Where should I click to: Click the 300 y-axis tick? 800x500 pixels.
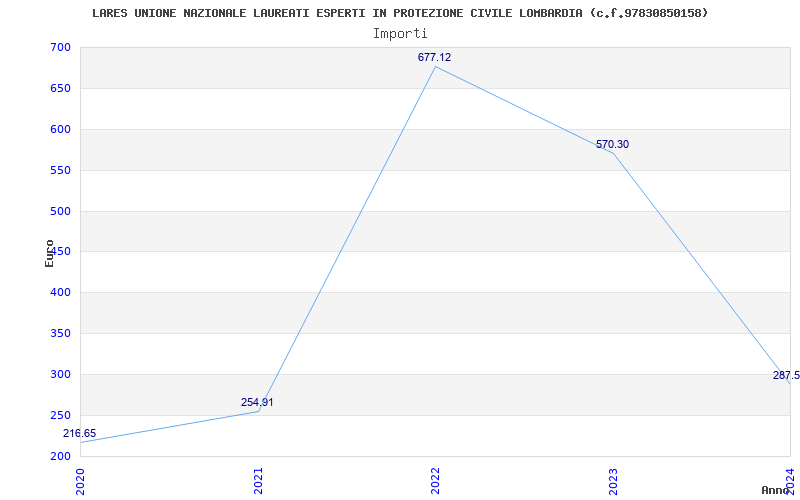[x=60, y=374]
